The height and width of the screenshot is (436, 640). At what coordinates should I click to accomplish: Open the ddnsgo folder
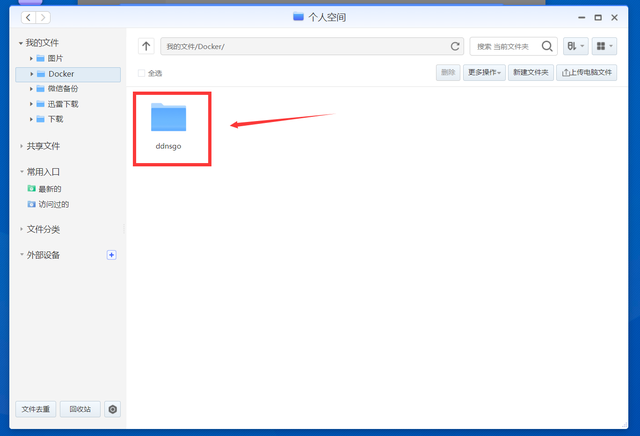point(168,126)
